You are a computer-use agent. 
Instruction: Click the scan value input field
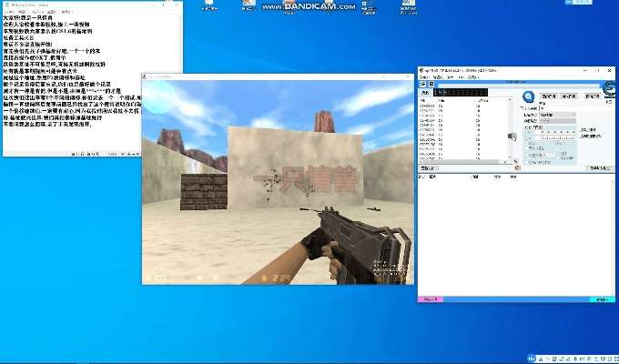576,108
